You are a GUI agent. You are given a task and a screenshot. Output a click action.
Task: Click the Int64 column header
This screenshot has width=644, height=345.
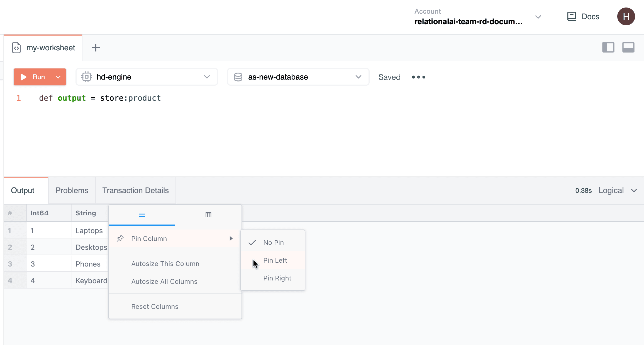click(40, 213)
